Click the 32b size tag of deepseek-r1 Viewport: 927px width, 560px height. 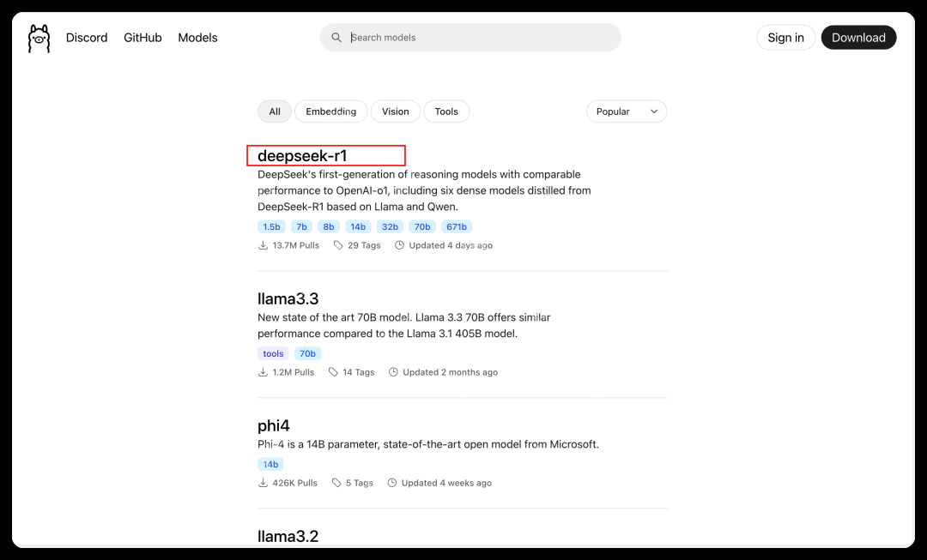(391, 227)
